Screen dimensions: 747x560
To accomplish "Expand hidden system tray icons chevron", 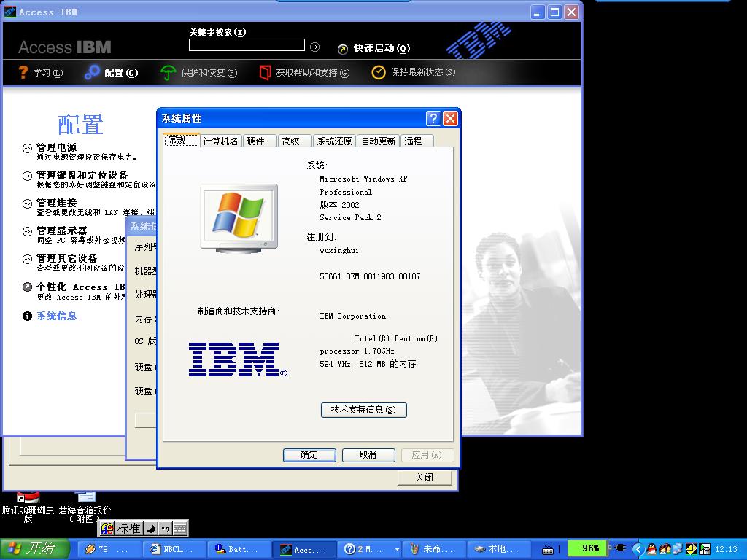I will point(638,549).
